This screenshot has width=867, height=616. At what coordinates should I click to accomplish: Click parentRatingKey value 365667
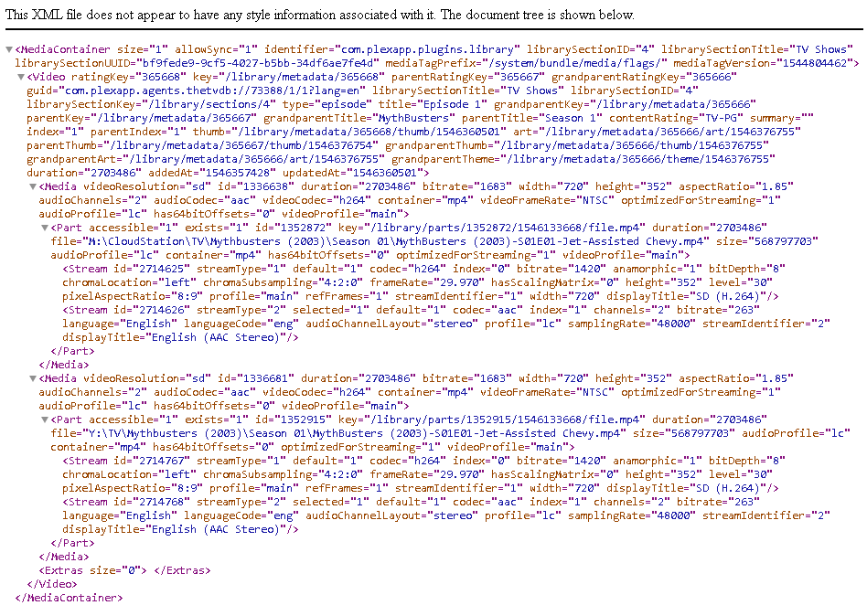pos(519,77)
